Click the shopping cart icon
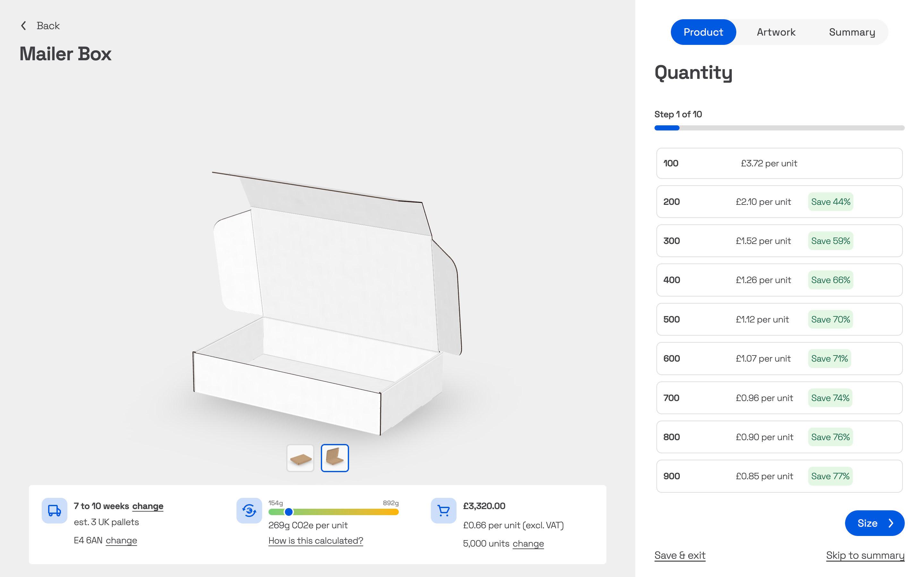Screen dimensions: 924x577 (x=443, y=511)
